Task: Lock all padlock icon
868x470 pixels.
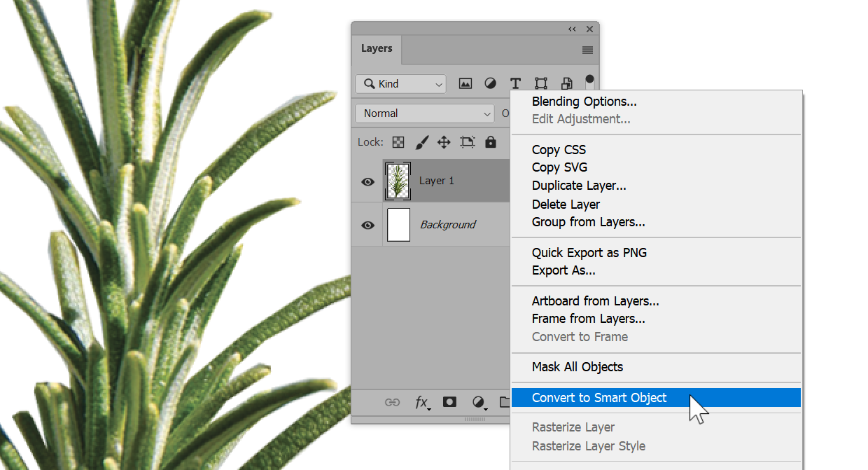Action: coord(491,142)
